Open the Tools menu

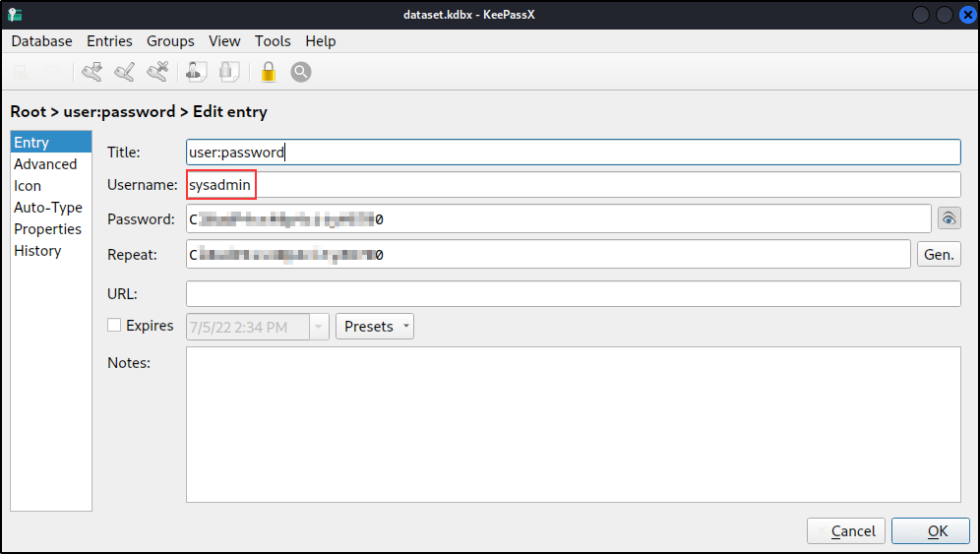tap(273, 41)
